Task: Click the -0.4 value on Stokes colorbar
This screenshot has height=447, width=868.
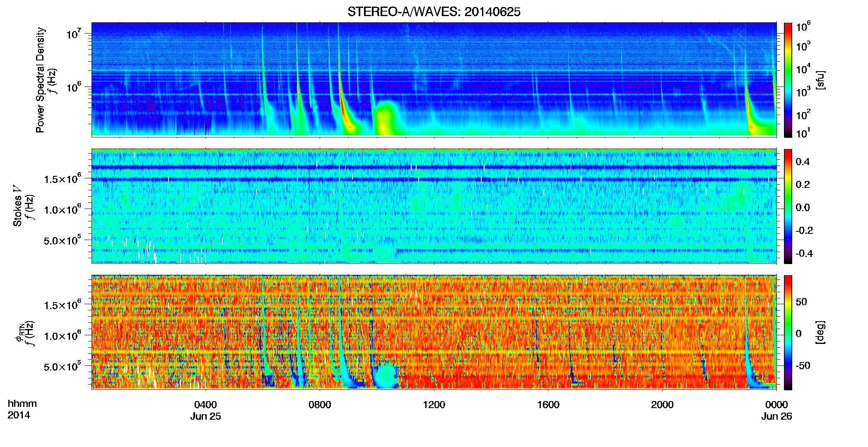Action: pyautogui.click(x=804, y=253)
